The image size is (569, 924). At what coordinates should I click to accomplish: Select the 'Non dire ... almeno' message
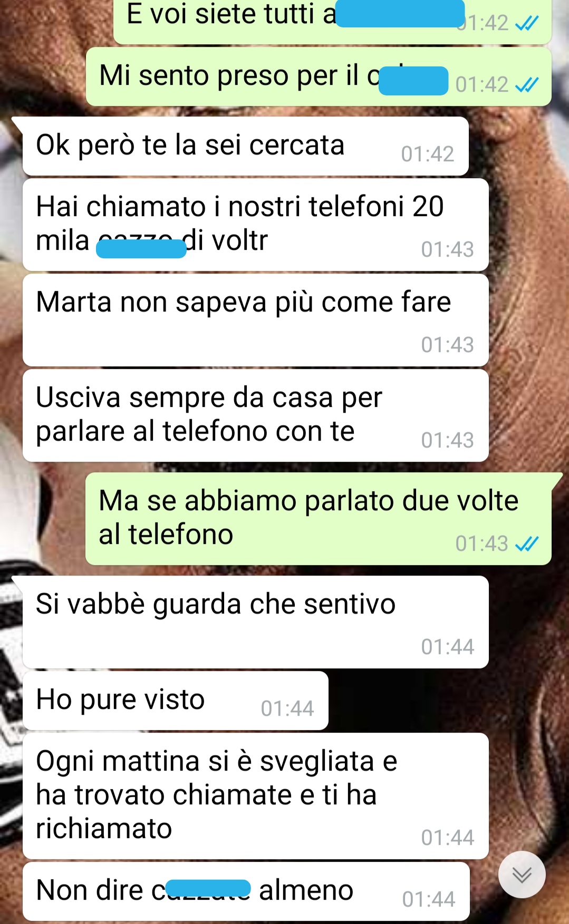click(x=246, y=891)
